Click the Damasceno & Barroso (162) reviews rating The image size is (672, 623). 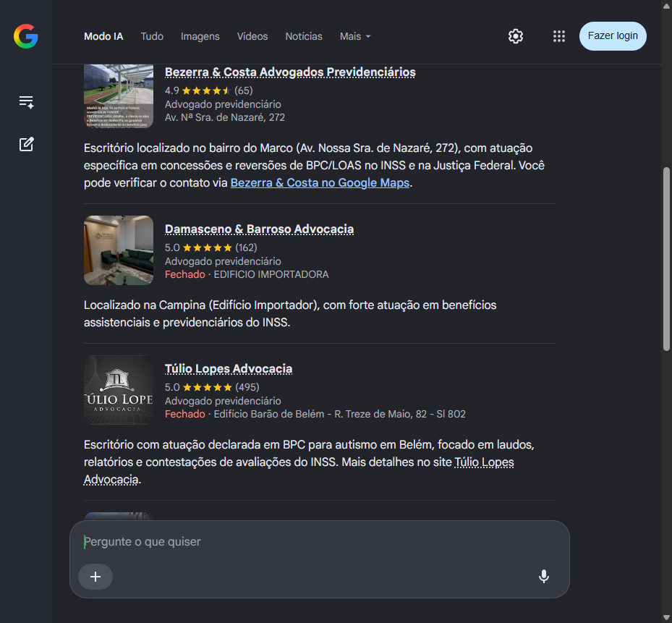[x=210, y=247]
